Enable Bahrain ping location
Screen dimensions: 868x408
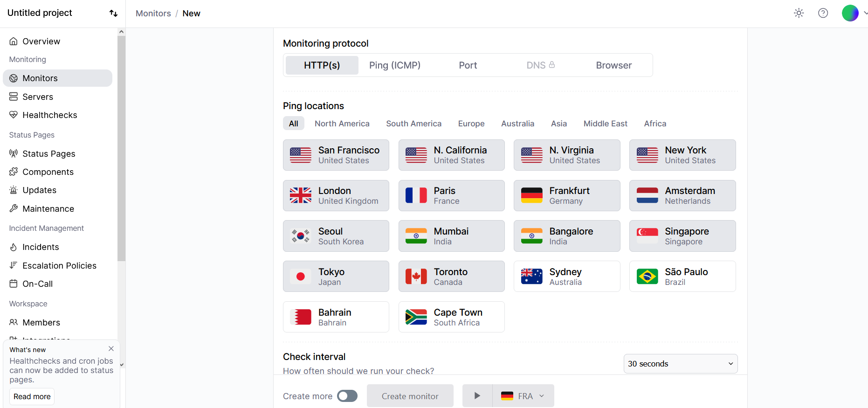click(x=336, y=317)
